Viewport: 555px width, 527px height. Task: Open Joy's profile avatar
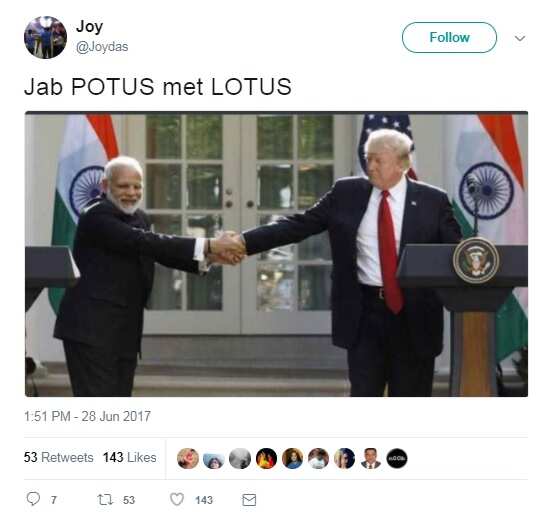point(45,37)
